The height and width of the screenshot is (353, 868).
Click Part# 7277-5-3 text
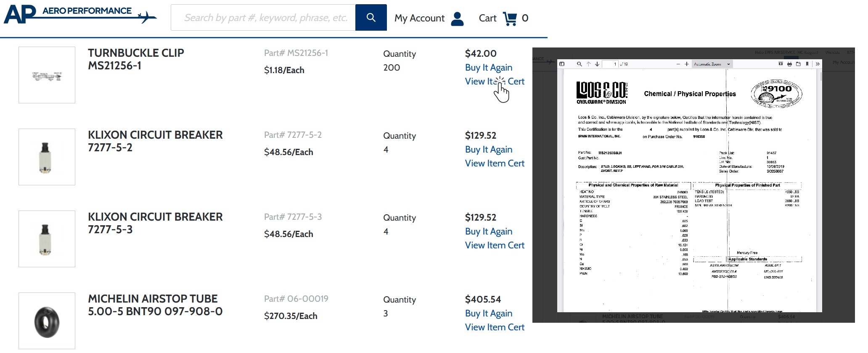click(x=293, y=217)
